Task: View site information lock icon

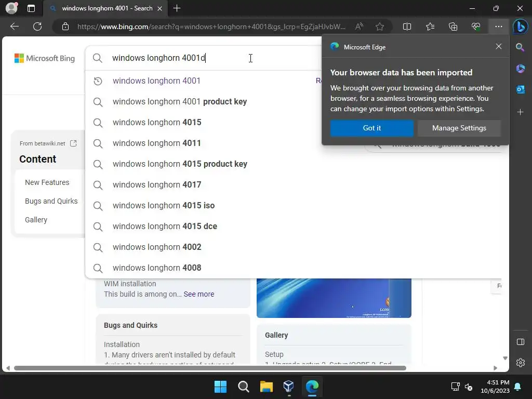Action: (x=65, y=26)
